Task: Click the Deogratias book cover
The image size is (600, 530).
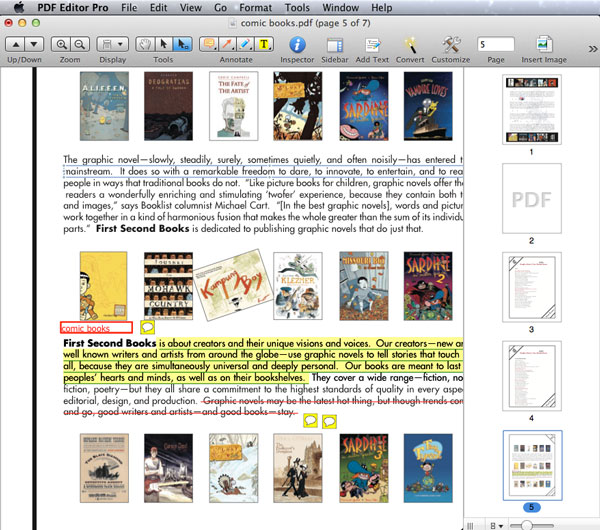Action: tap(168, 106)
